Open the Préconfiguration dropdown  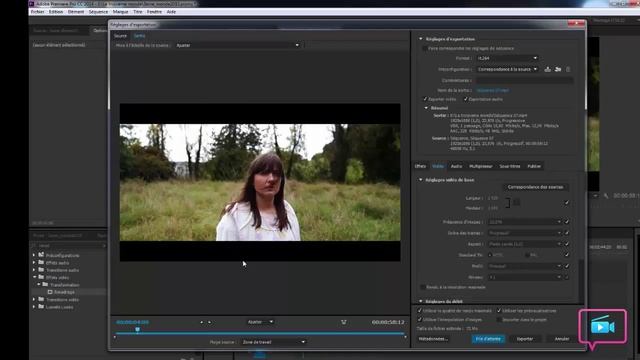[507, 69]
